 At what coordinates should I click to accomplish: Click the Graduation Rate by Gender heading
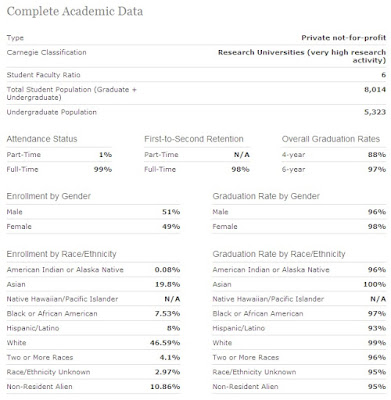266,196
